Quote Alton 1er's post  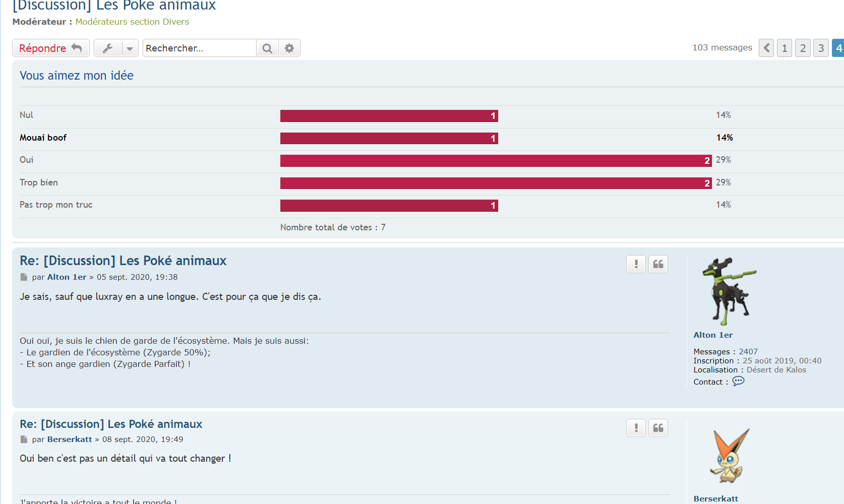coord(658,264)
